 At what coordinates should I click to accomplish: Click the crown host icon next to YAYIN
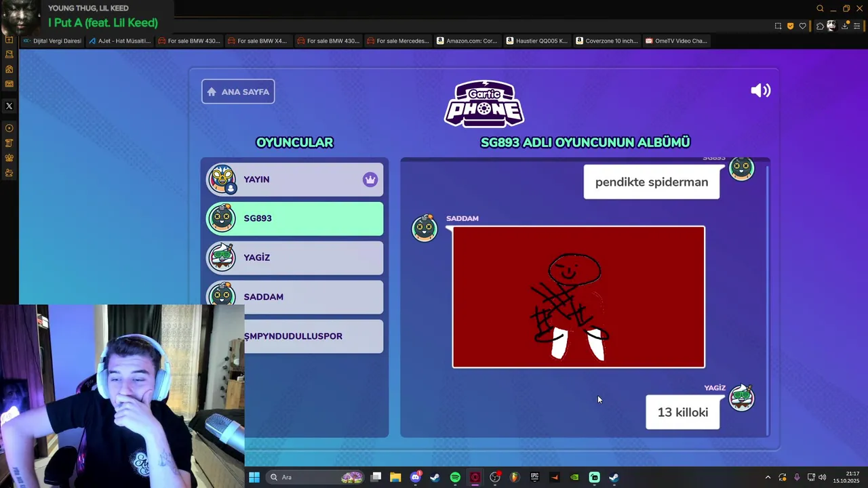370,180
